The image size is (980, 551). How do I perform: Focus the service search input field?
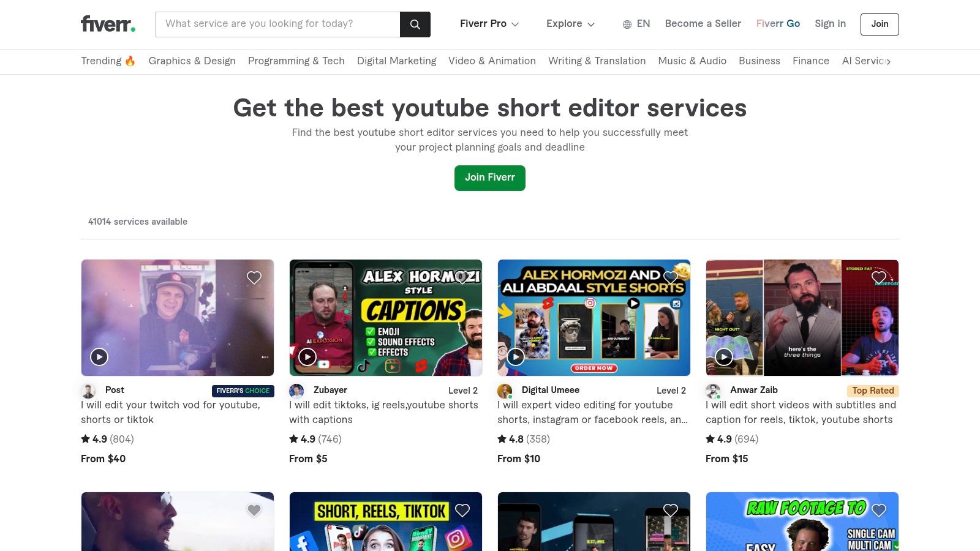click(x=277, y=24)
